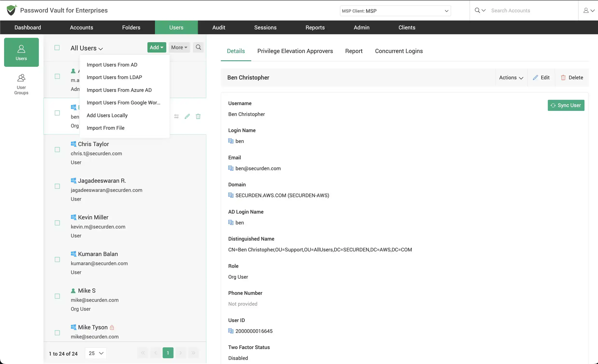Open the More dropdown
The width and height of the screenshot is (598, 364).
[179, 47]
